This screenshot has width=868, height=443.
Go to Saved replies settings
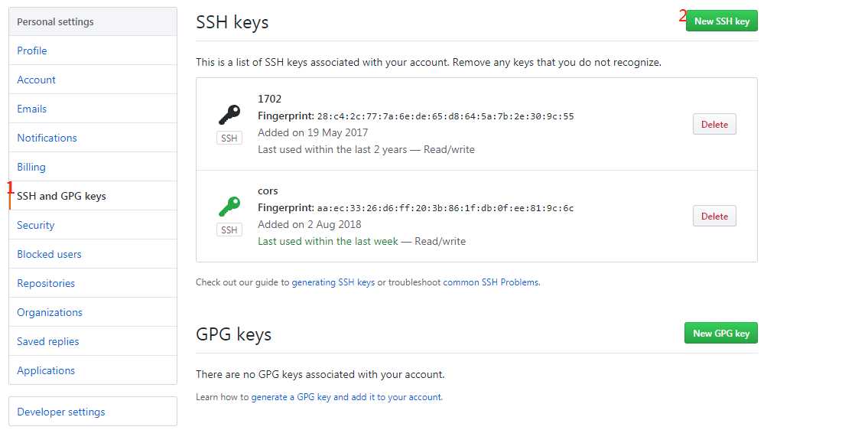tap(93, 341)
